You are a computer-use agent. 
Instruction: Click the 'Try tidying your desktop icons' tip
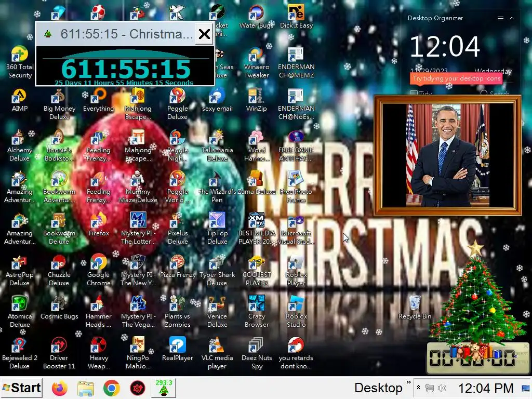coord(457,79)
